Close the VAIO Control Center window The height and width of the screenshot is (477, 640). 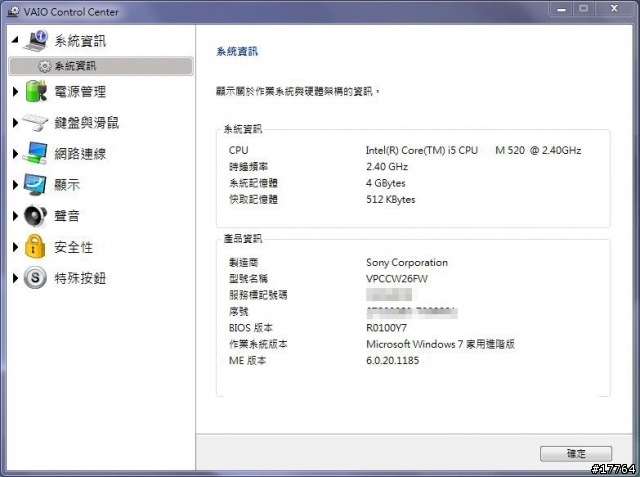tap(614, 9)
